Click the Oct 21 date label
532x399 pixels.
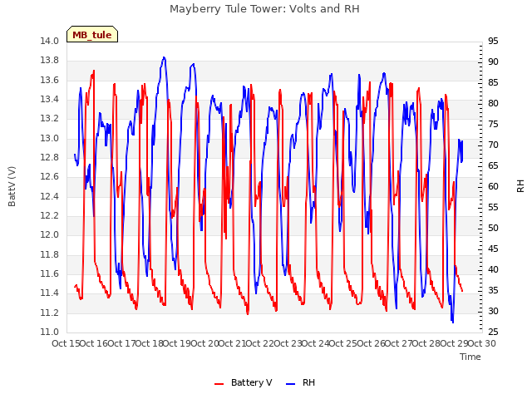coord(233,343)
